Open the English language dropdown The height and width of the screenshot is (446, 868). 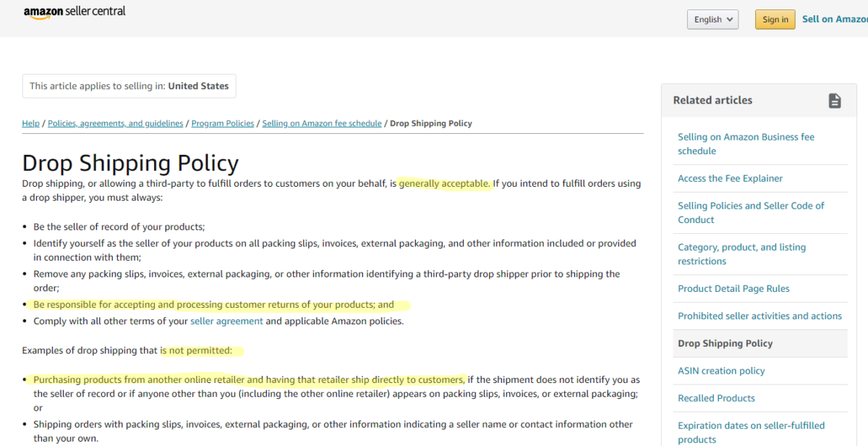pos(712,19)
